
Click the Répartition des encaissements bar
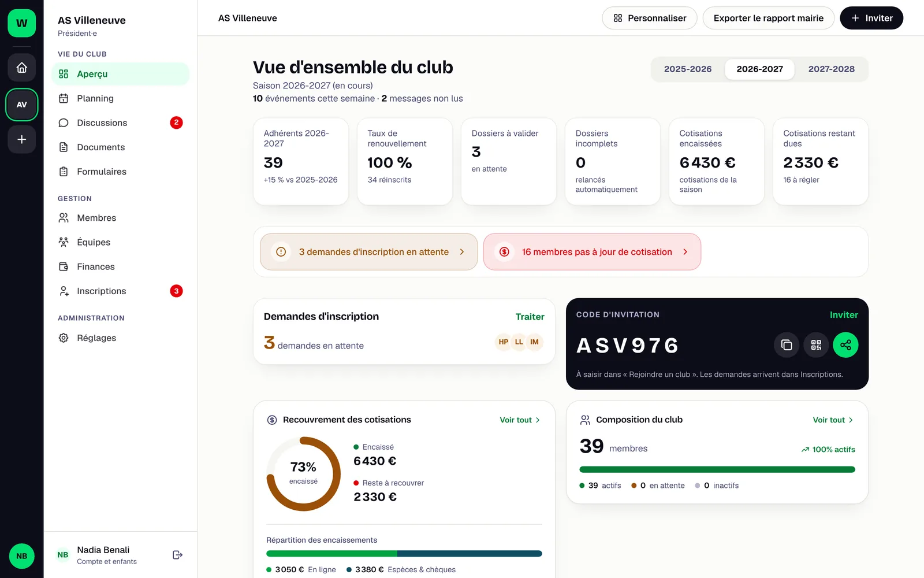[404, 554]
